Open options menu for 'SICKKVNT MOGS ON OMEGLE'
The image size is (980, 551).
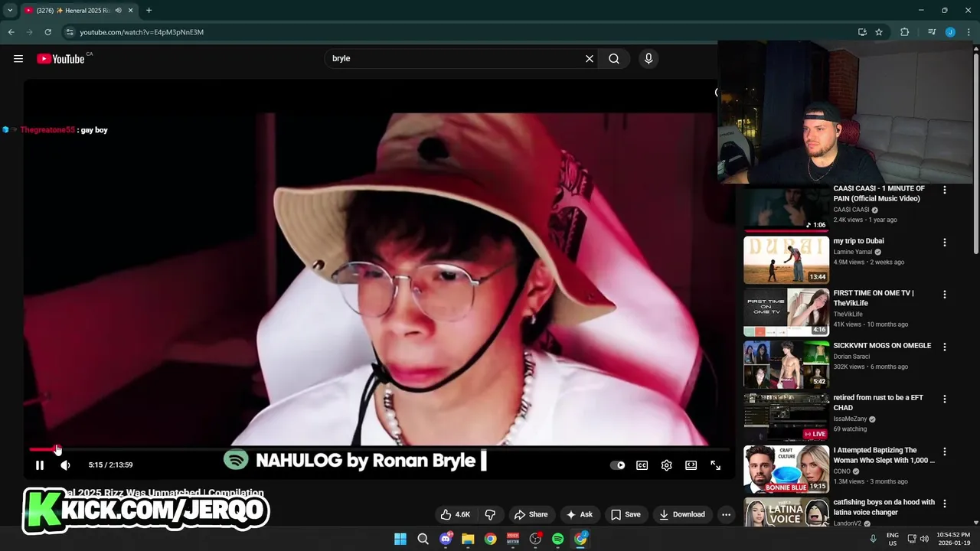(x=944, y=347)
